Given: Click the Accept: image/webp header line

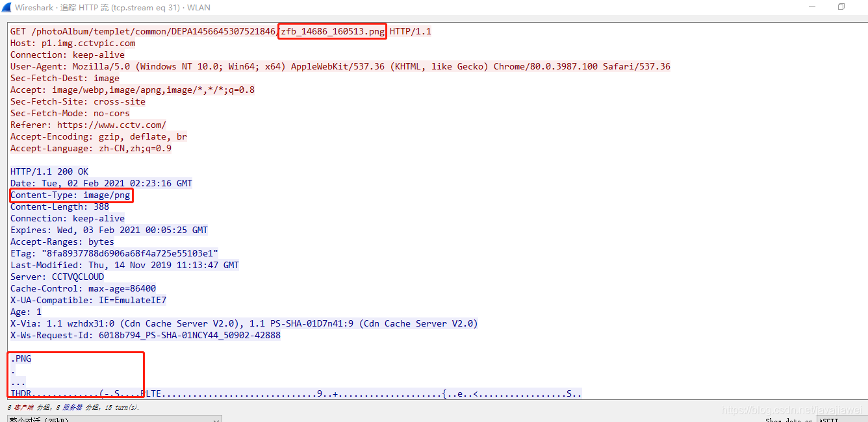Looking at the screenshot, I should 133,90.
